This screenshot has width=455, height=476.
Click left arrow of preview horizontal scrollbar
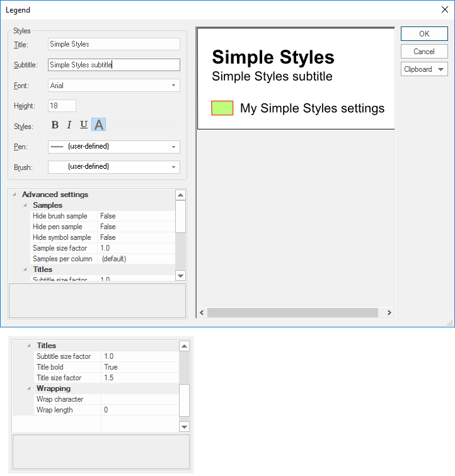point(202,312)
